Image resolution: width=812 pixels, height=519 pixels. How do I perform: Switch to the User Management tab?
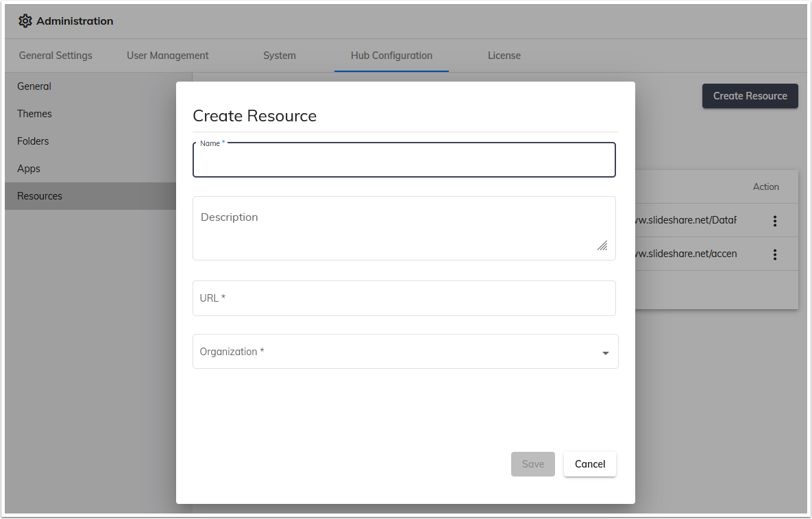click(x=167, y=56)
